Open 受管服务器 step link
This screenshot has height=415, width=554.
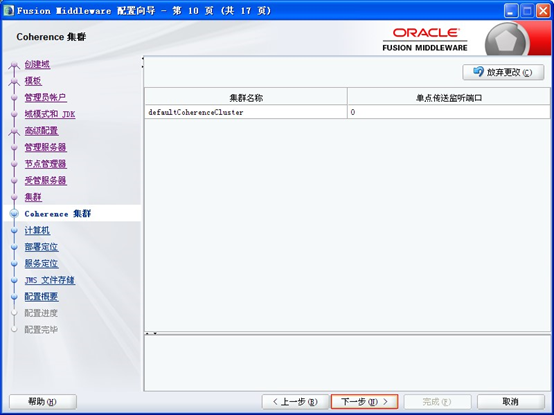point(45,180)
